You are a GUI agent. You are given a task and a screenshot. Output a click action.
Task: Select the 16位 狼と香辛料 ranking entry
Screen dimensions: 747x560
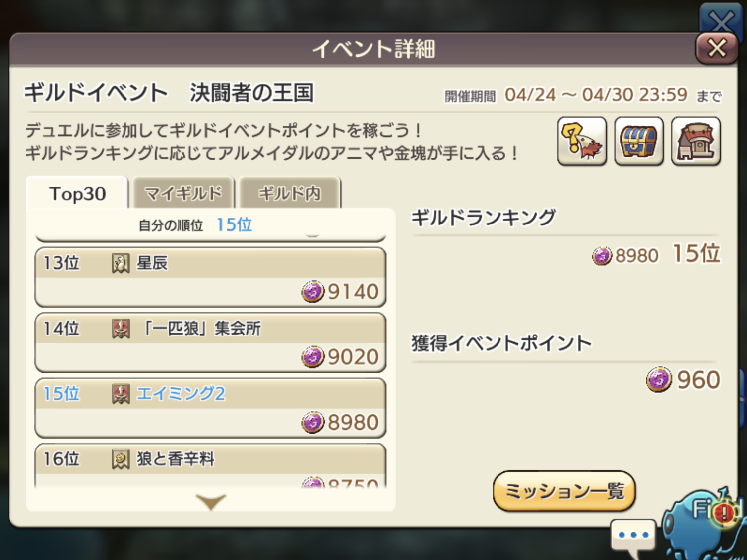click(x=210, y=466)
